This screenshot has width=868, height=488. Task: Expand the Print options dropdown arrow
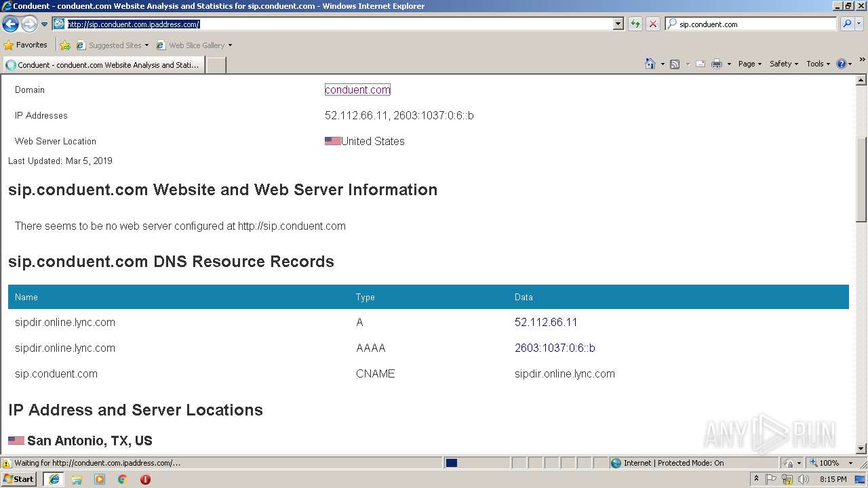(x=729, y=64)
